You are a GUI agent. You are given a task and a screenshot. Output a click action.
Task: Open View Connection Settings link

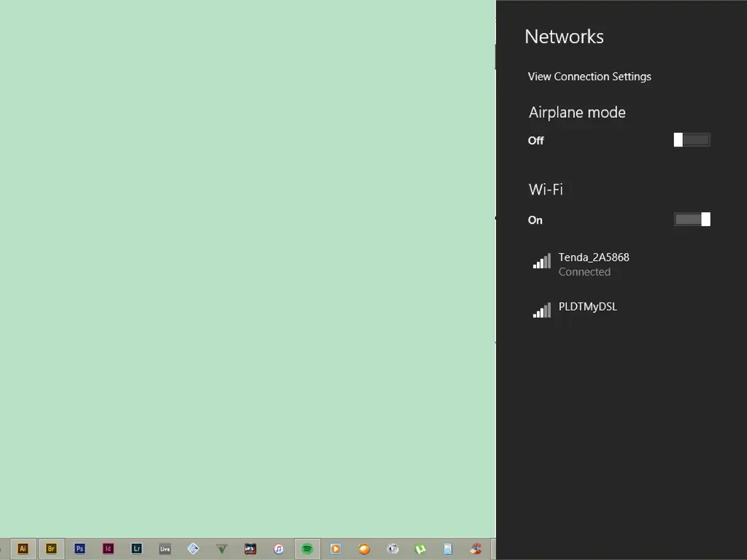click(589, 77)
